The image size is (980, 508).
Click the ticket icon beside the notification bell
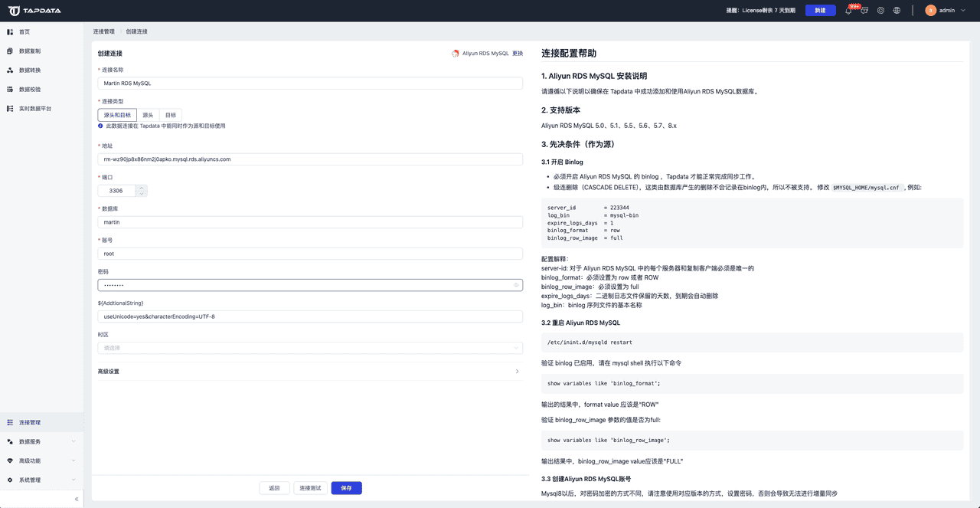tap(865, 11)
